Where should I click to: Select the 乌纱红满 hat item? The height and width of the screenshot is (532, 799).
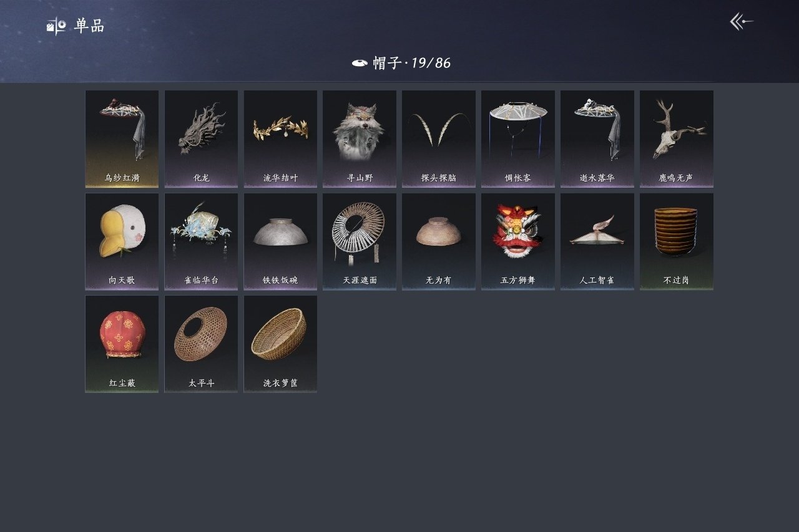tap(122, 139)
